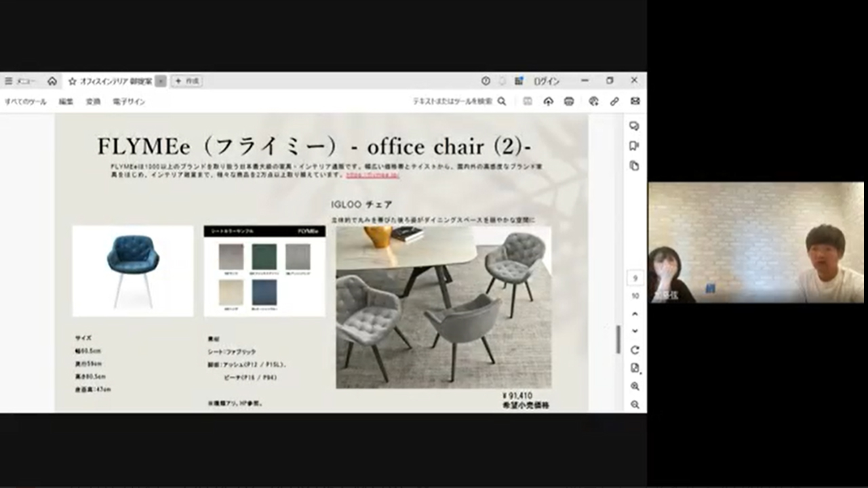
Task: Open the help question mark icon
Action: point(486,81)
